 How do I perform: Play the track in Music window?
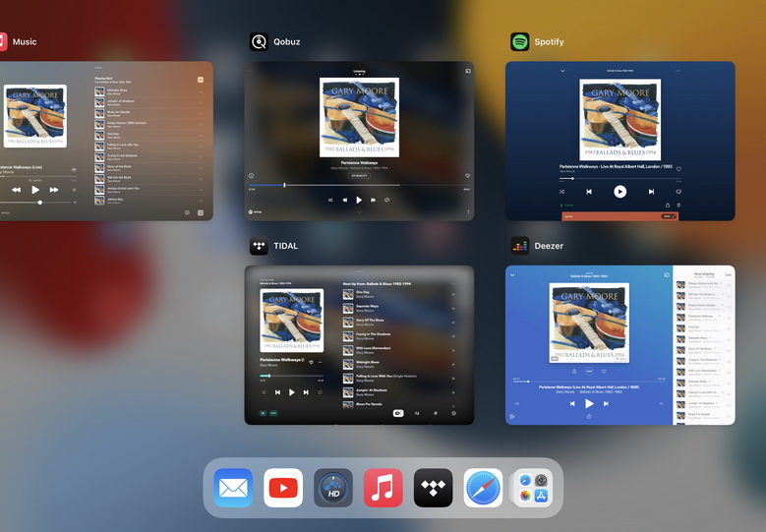click(35, 190)
